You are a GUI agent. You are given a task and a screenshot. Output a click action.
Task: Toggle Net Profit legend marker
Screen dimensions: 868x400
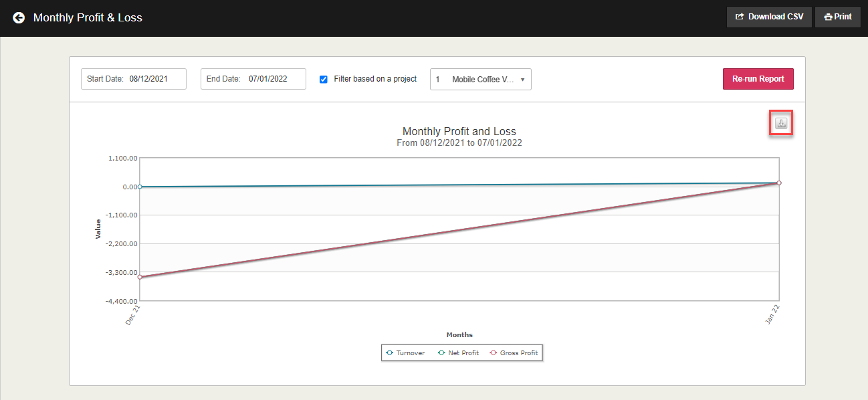point(441,353)
